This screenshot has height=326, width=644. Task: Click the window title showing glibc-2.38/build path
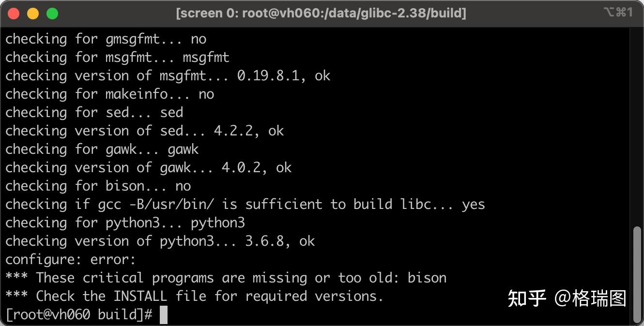point(321,13)
